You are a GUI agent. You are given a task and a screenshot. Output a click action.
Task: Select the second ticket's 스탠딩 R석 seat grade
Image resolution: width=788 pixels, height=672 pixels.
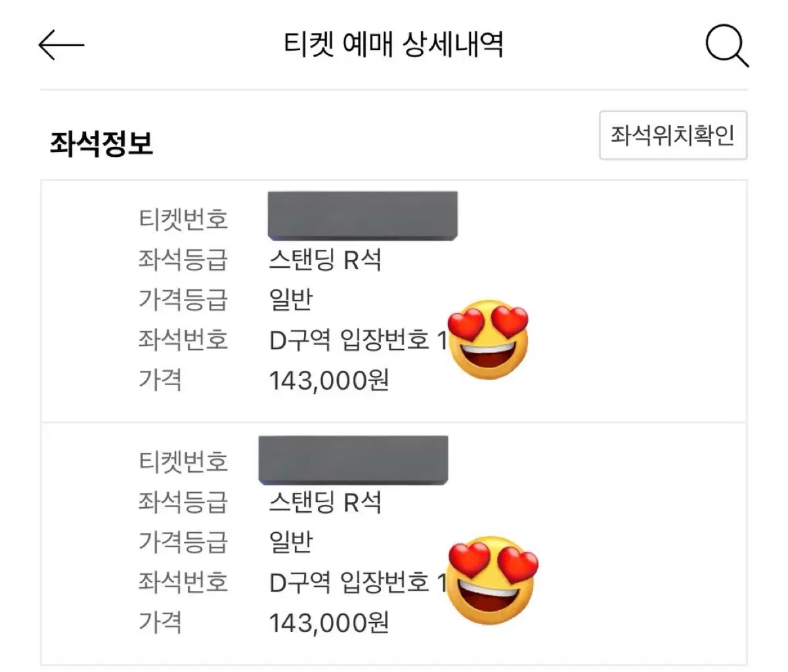pos(325,502)
